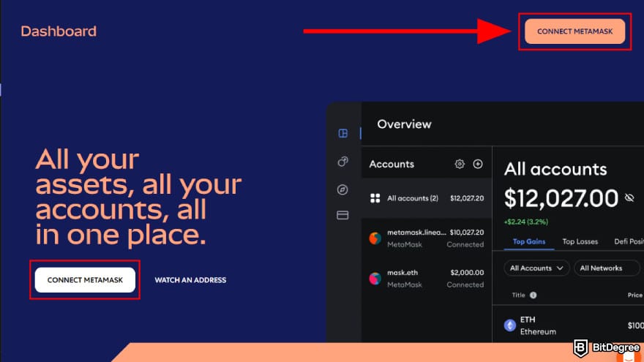Click the Title info icon

coord(533,295)
